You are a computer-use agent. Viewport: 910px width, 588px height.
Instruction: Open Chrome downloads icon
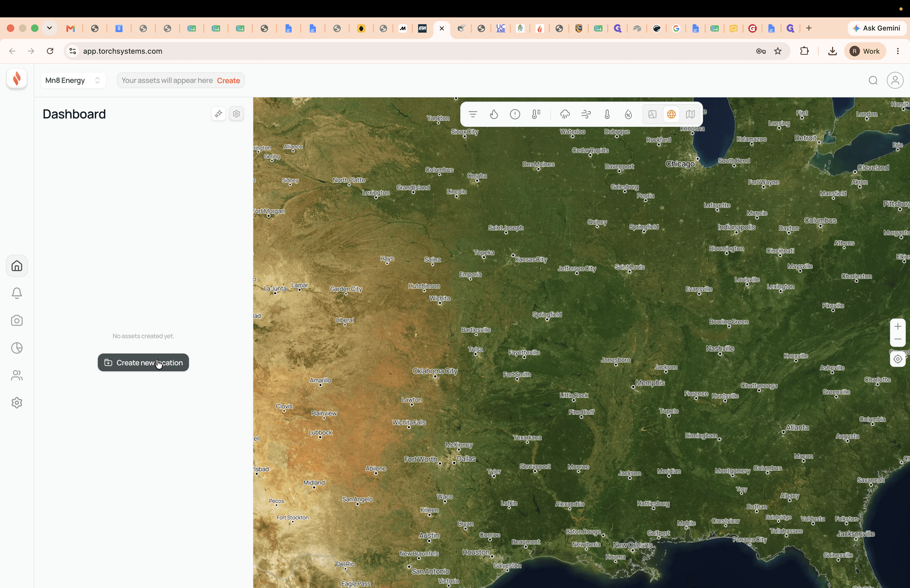pos(833,51)
